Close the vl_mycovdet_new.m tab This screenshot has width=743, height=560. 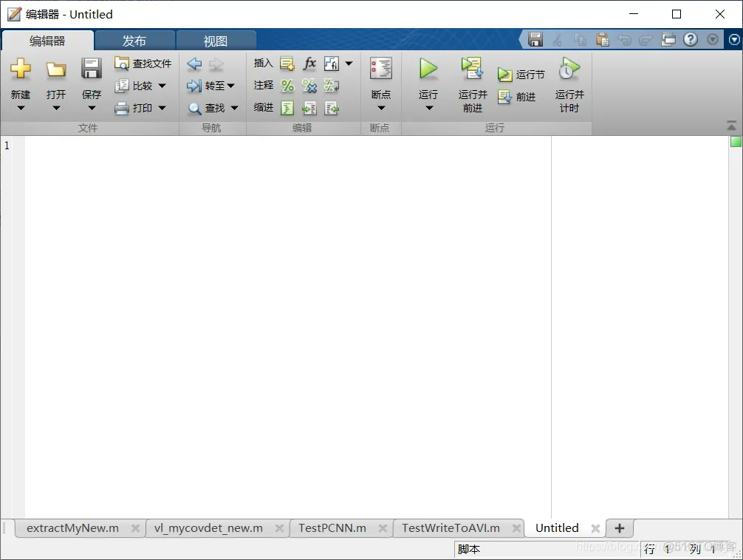coord(280,528)
